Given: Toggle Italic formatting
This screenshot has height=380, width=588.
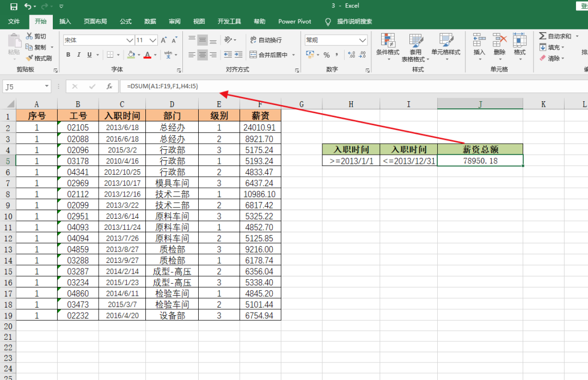Looking at the screenshot, I should (79, 55).
